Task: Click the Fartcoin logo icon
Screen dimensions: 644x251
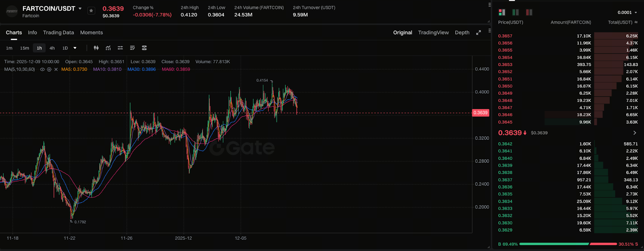Action: [12, 12]
